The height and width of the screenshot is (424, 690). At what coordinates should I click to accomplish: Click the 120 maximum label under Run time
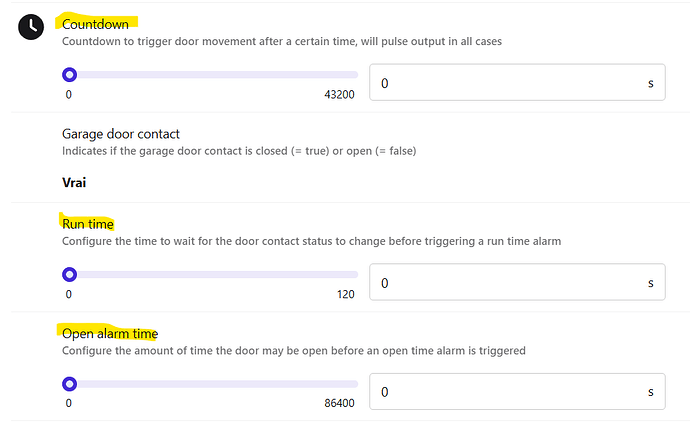345,294
